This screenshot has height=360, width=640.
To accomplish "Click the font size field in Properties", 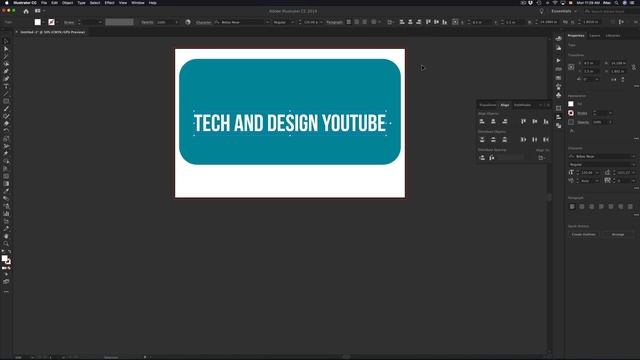I will (588, 173).
